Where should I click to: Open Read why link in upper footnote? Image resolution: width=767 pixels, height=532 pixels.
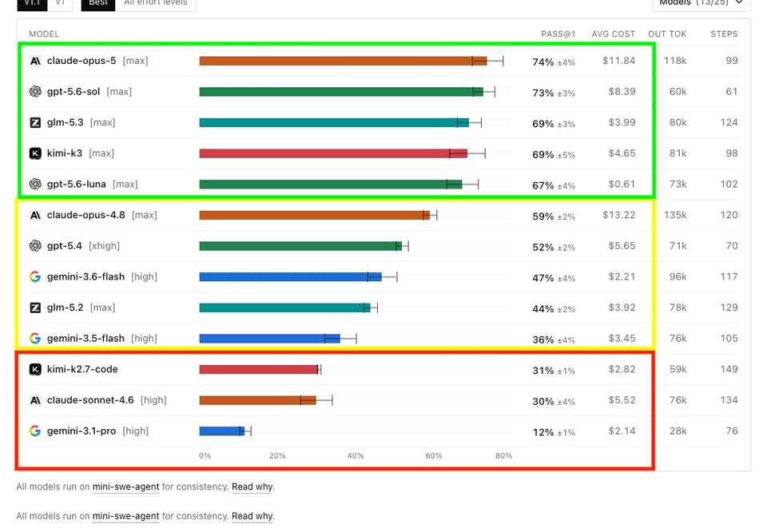[252, 486]
